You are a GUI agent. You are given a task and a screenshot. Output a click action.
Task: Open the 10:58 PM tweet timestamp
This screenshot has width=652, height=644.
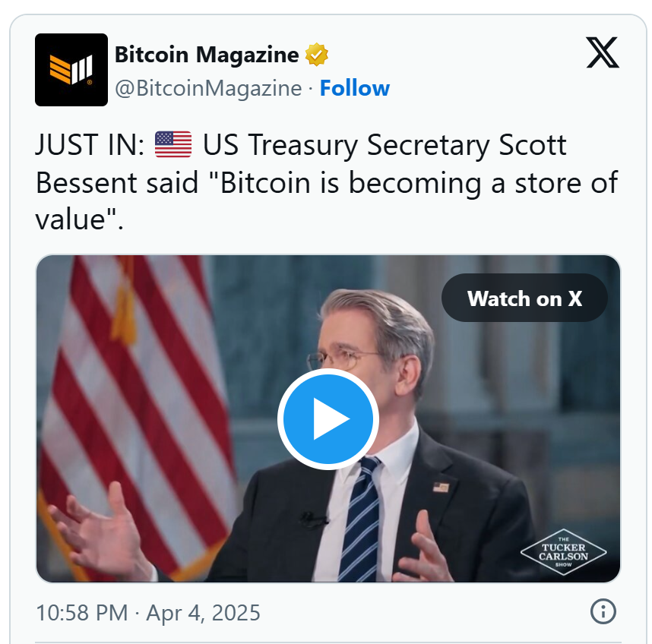point(82,613)
